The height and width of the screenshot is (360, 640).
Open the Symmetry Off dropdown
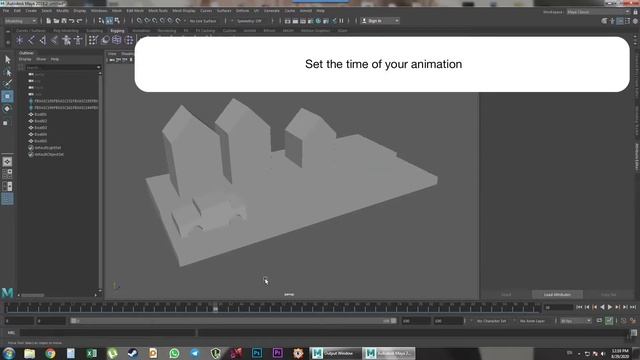248,21
